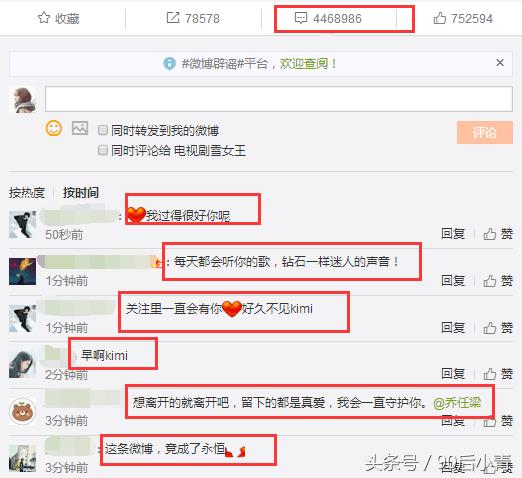522x478 pixels.
Task: Sort comments by 按时间
Action: 81,193
